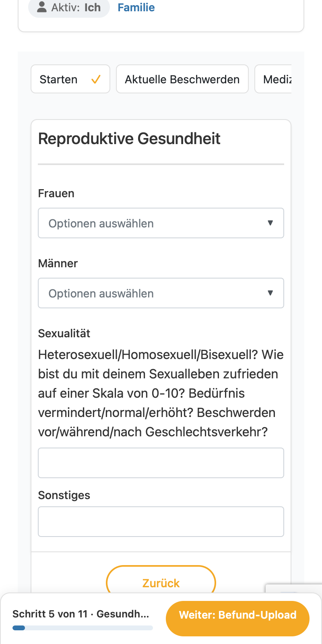Focus the Sexualität text field
Viewport: 322px width, 644px height.
pos(161,463)
